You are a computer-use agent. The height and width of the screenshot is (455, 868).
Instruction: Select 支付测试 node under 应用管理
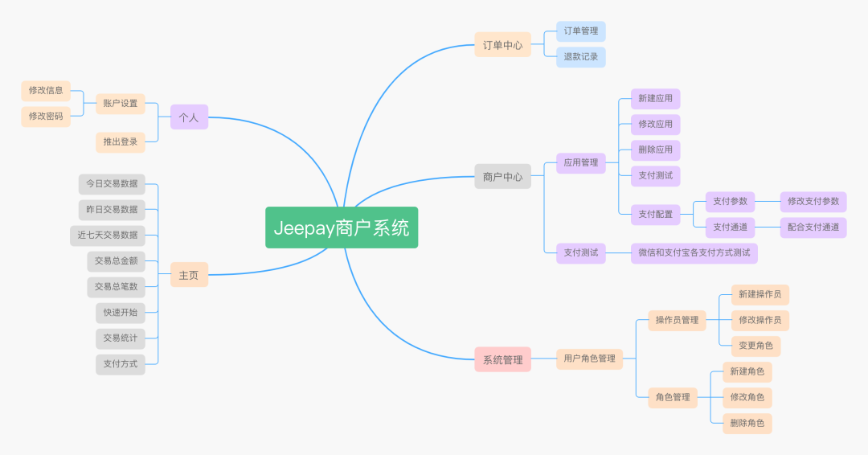(656, 176)
